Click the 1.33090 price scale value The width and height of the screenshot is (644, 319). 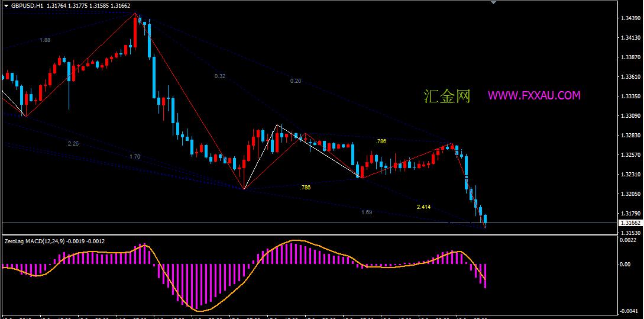(630, 116)
